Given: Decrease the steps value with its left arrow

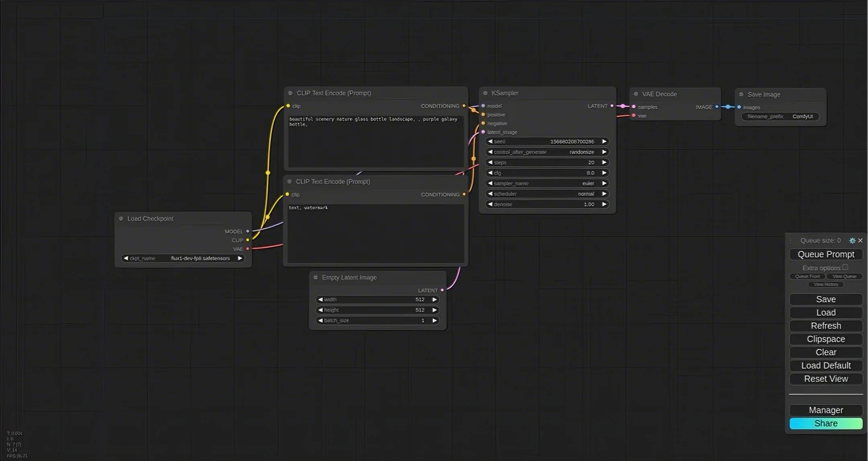Looking at the screenshot, I should (x=490, y=163).
